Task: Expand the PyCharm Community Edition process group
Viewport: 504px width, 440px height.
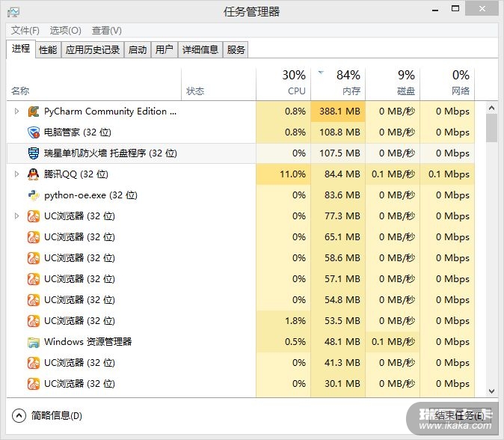Action: [x=16, y=111]
